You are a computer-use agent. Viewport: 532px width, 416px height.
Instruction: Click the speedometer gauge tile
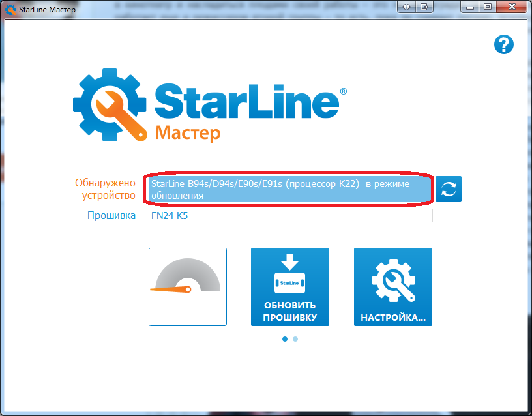coord(188,287)
